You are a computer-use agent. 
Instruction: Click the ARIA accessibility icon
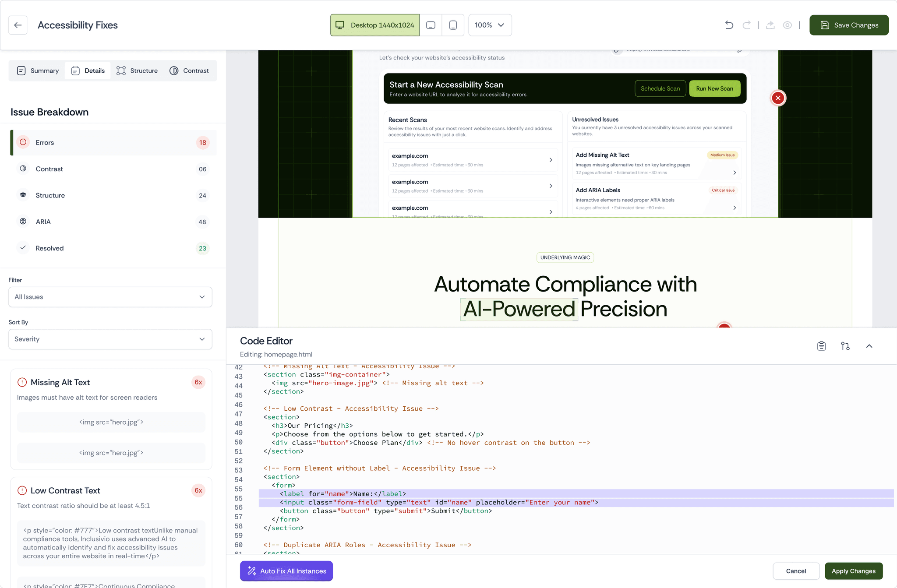(23, 221)
